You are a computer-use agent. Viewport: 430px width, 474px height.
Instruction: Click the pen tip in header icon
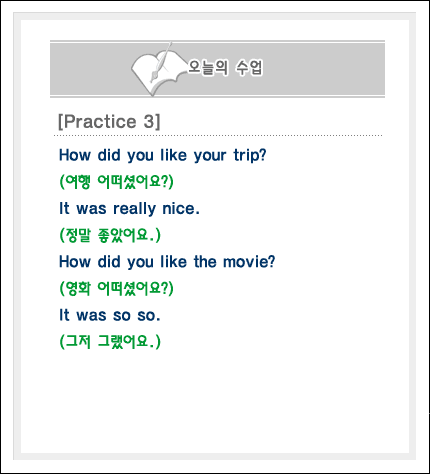152,79
